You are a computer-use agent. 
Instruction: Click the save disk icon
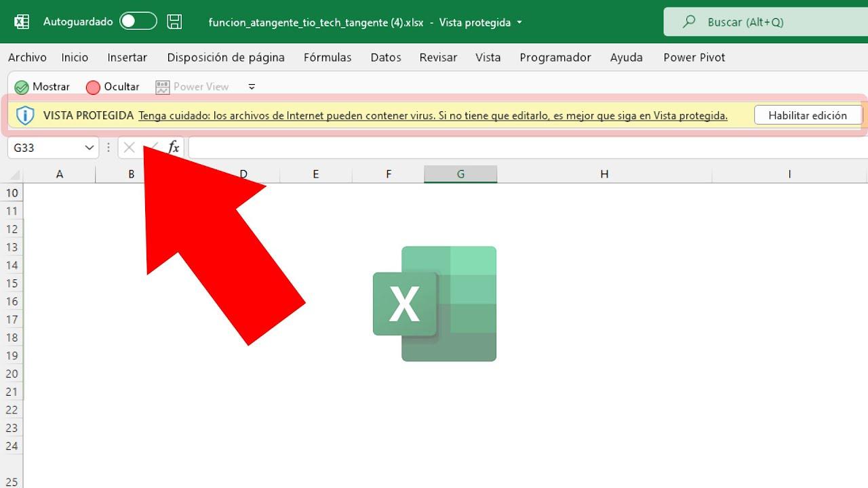click(x=174, y=22)
